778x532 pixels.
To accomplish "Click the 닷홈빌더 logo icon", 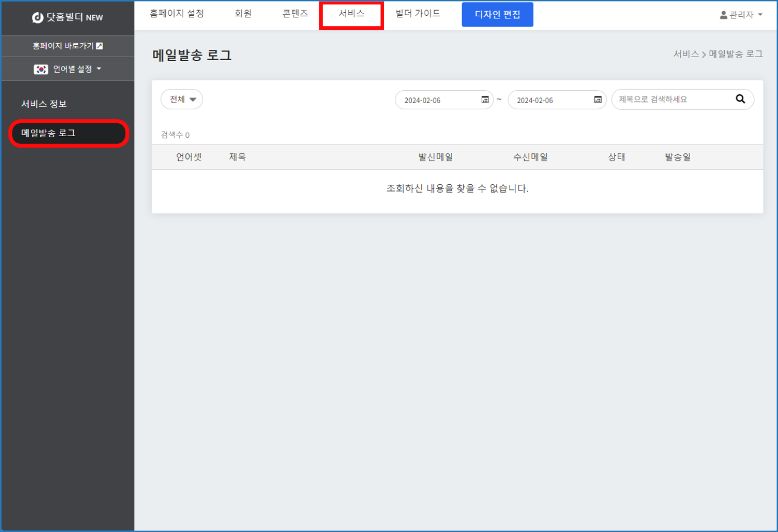I will pos(38,18).
